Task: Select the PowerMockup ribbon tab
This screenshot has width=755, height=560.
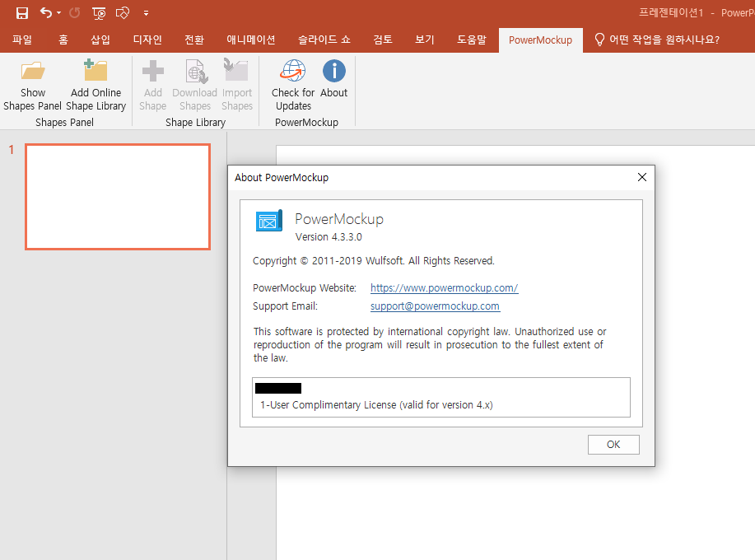Action: [540, 40]
